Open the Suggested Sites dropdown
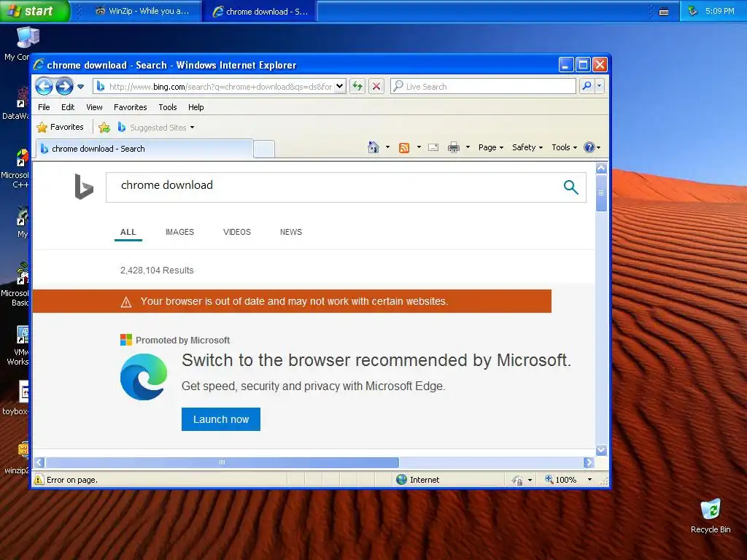This screenshot has height=560, width=747. click(156, 127)
